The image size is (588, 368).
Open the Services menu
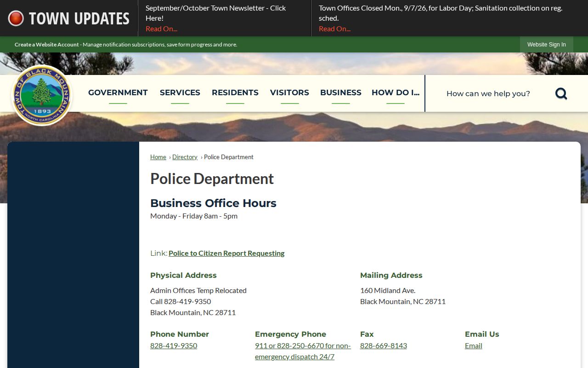tap(180, 93)
